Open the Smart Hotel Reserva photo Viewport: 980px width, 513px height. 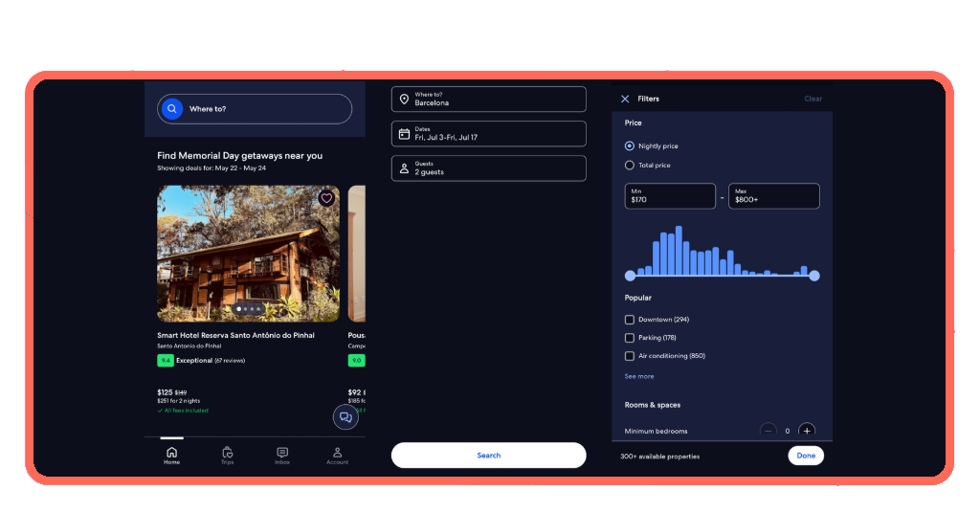tap(248, 254)
